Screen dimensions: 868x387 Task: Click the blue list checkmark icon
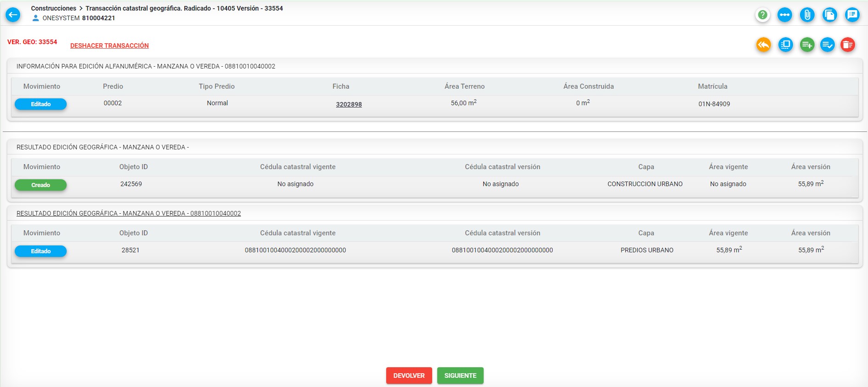828,45
